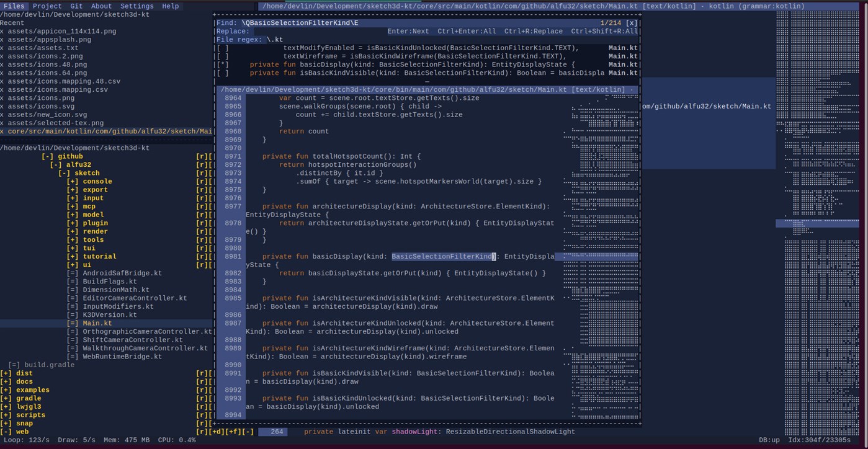Click the [+f] add file button
The image size is (868, 449).
click(233, 432)
